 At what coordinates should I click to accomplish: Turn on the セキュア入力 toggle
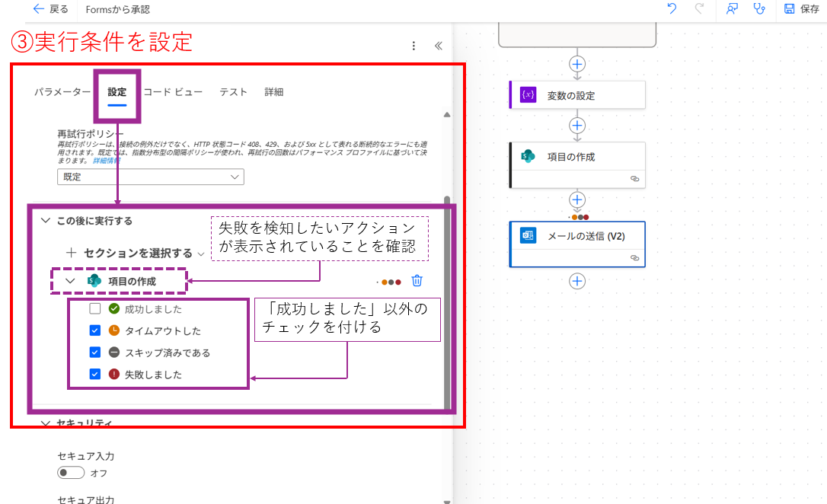(x=70, y=472)
